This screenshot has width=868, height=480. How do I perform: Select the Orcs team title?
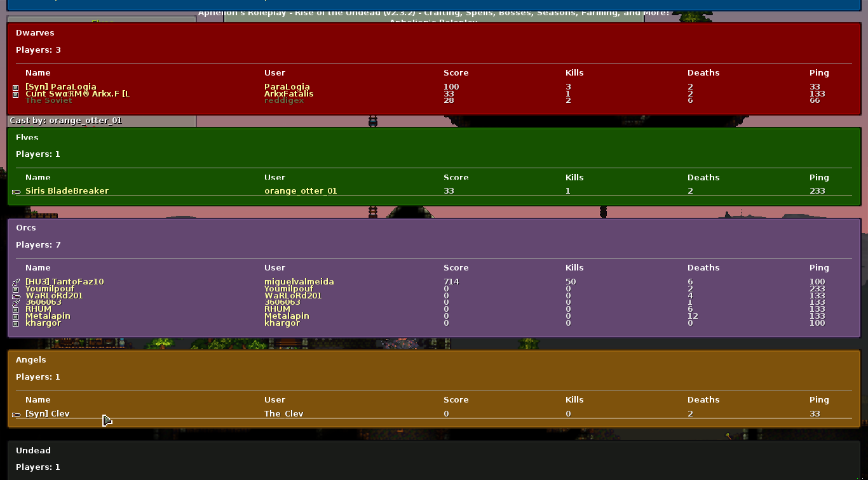coord(26,228)
